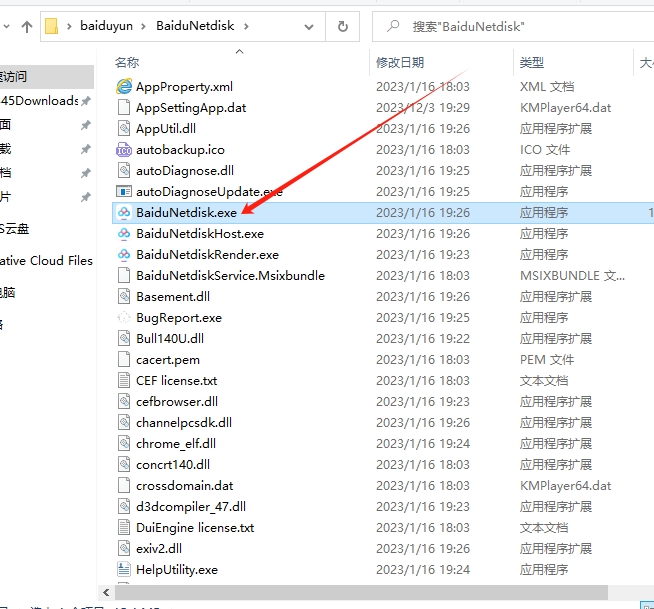Click the exiv2.dll file icon
Screen dimensions: 654x609
(x=124, y=549)
